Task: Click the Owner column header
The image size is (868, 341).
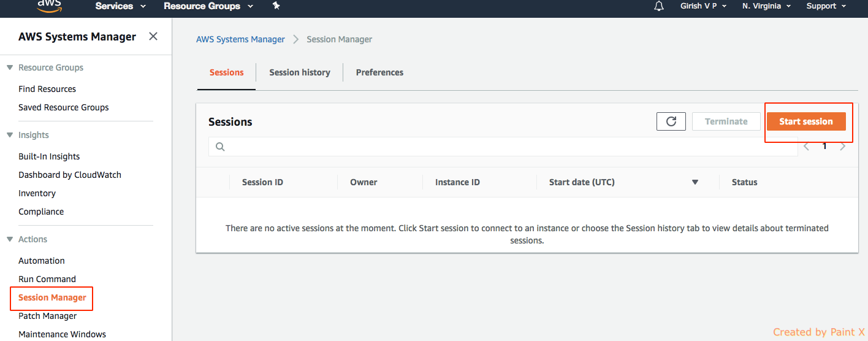Action: click(364, 182)
